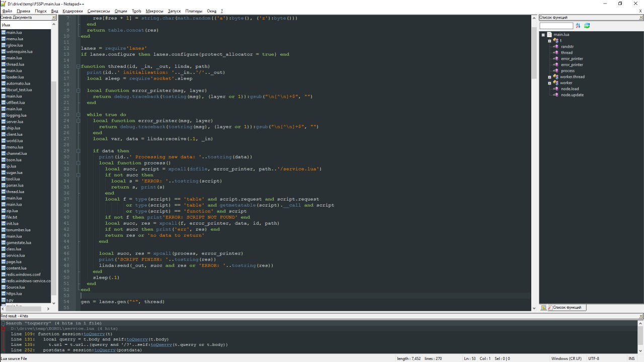This screenshot has width=644, height=362.
Task: Collapse the main.lua tree root
Action: tap(543, 35)
